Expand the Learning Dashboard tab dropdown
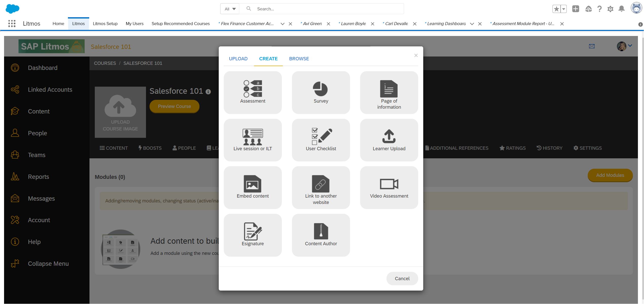This screenshot has height=304, width=644. click(472, 24)
